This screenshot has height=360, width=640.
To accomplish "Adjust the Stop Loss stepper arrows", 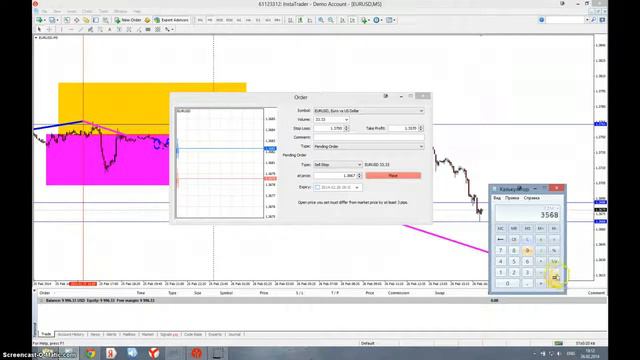I will (x=347, y=128).
